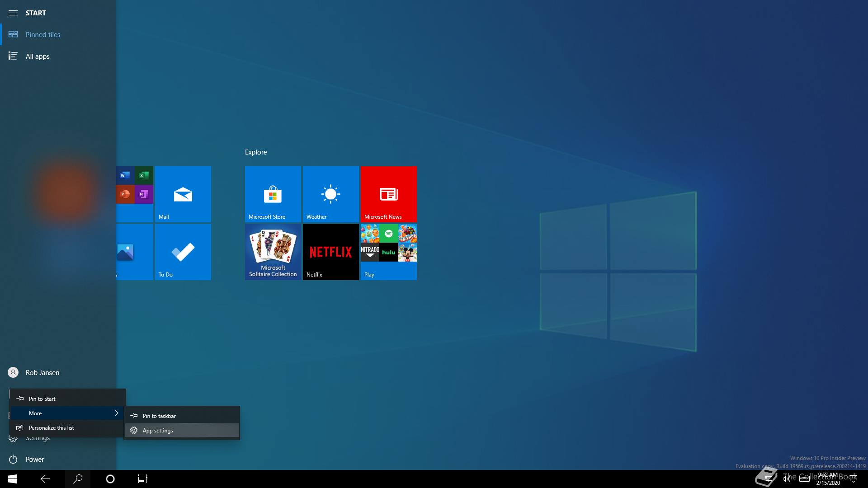Click the network icon in system tray
Screen dimensions: 868x488
point(768,479)
